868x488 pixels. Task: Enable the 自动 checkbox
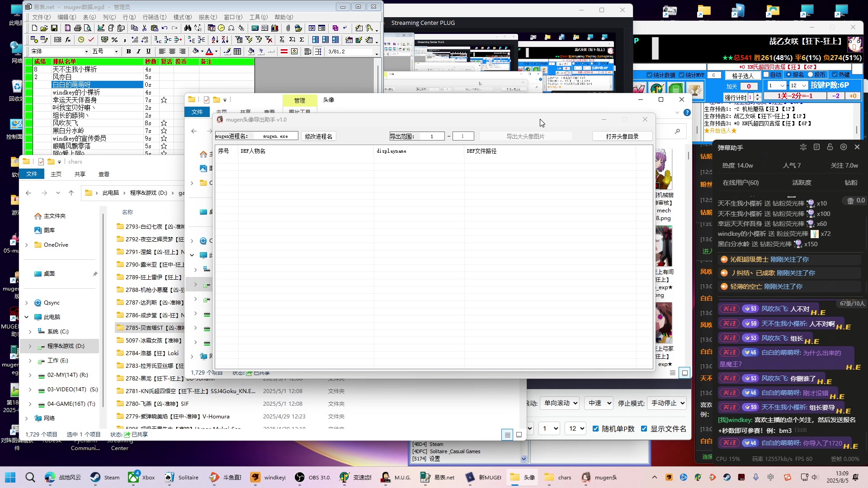pos(766,75)
